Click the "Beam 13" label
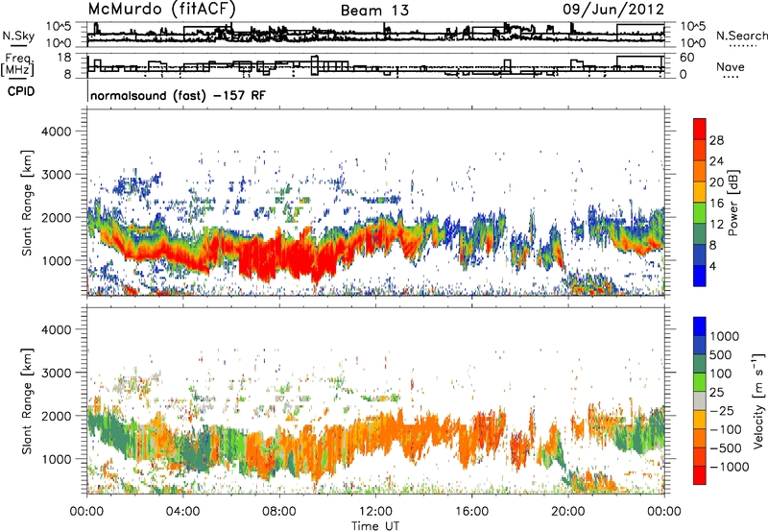This screenshot has width=768, height=532. tap(374, 11)
